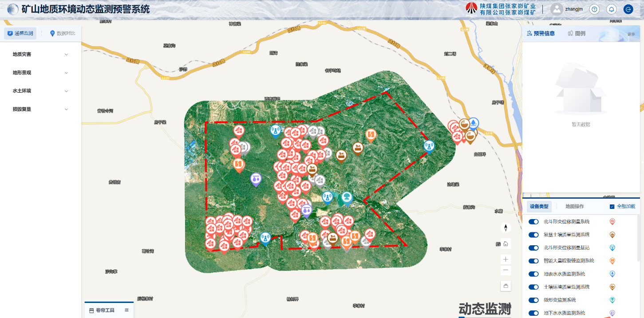This screenshot has width=644, height=318.
Task: Toggle off 北斗形变位移测量系统 switch
Action: 533,222
